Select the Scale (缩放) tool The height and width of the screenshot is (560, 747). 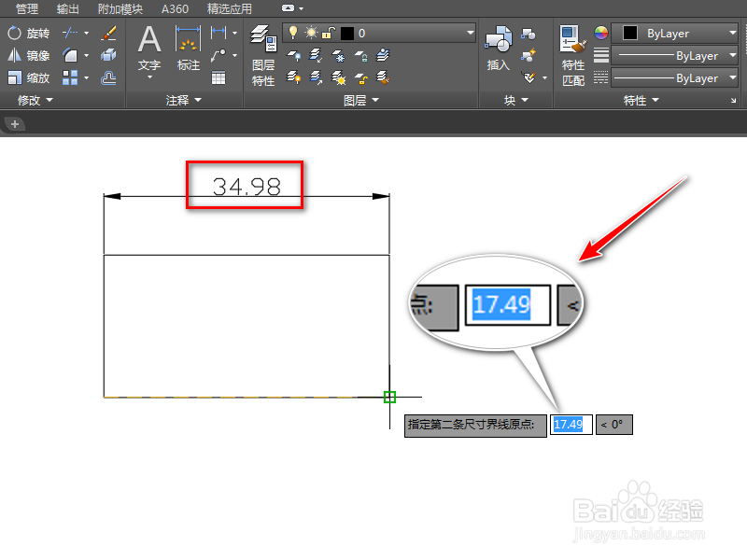29,77
